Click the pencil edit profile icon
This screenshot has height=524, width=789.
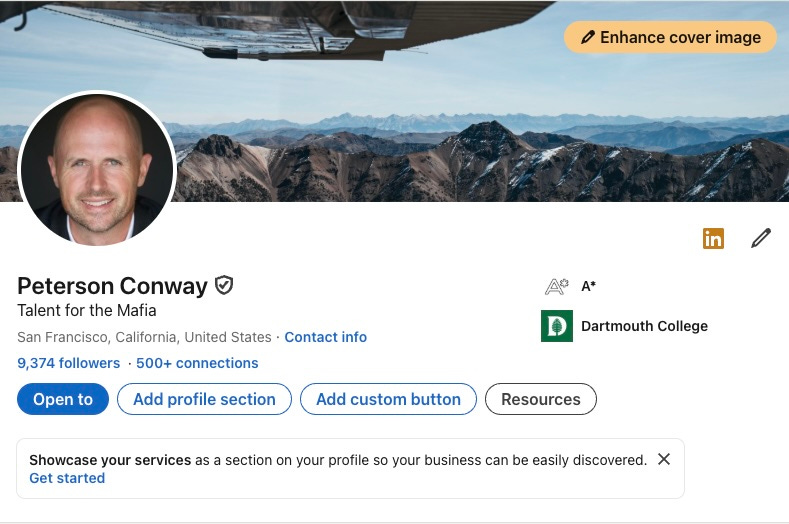[x=760, y=238]
